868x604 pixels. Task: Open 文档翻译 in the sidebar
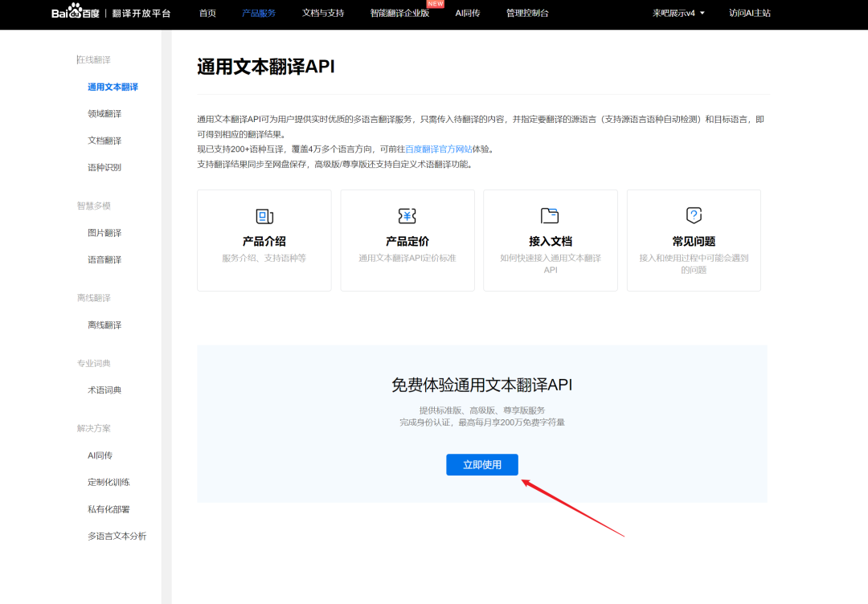(x=104, y=141)
